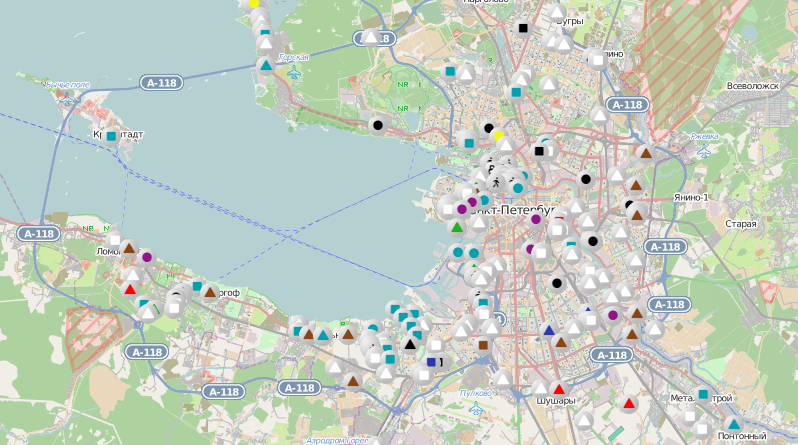This screenshot has width=798, height=445.
Task: Click the brown triangle marker left of Ржевка
Action: click(x=646, y=152)
